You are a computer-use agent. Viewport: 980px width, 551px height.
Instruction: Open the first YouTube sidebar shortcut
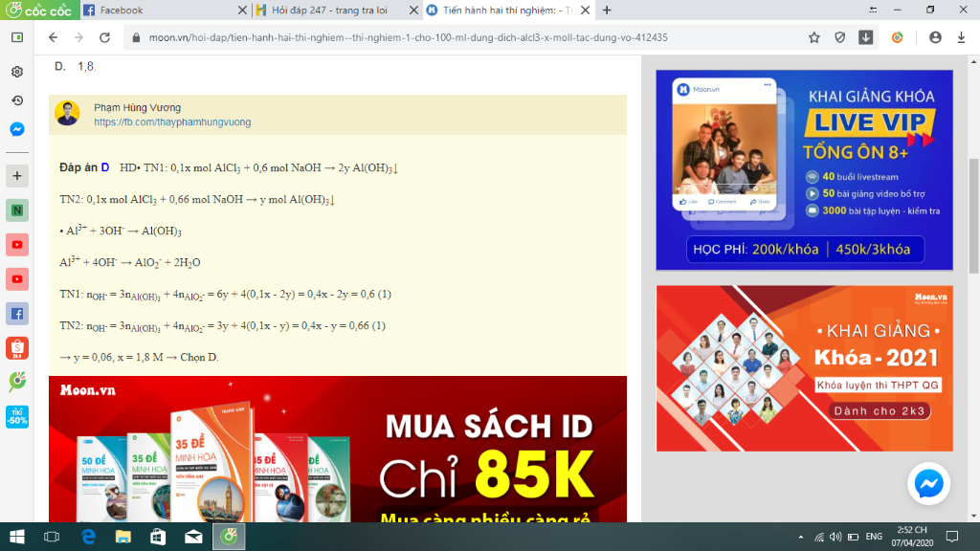[17, 245]
